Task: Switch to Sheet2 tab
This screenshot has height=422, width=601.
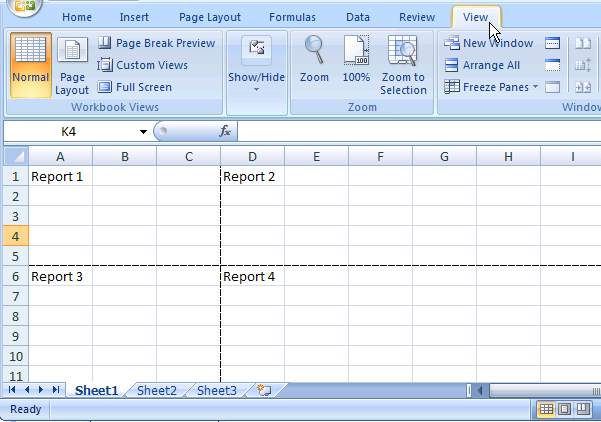Action: (x=157, y=390)
